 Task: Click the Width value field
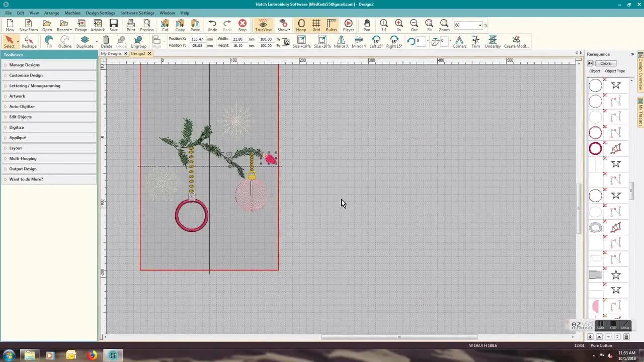coord(238,39)
